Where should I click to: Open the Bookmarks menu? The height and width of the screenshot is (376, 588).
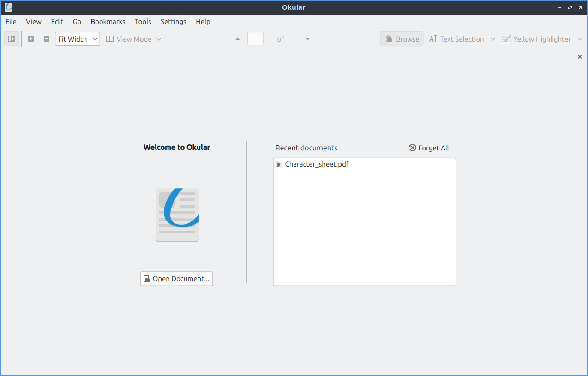pyautogui.click(x=108, y=22)
